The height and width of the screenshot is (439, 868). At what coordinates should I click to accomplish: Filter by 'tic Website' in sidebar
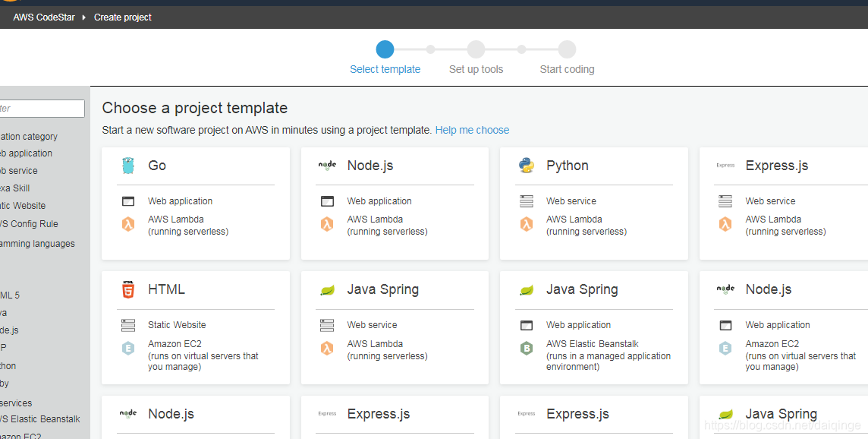click(23, 206)
